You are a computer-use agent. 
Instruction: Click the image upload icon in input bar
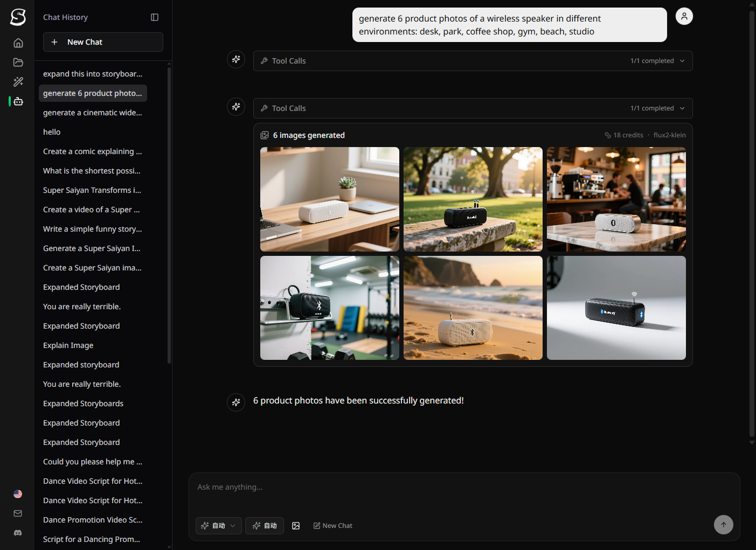click(296, 526)
